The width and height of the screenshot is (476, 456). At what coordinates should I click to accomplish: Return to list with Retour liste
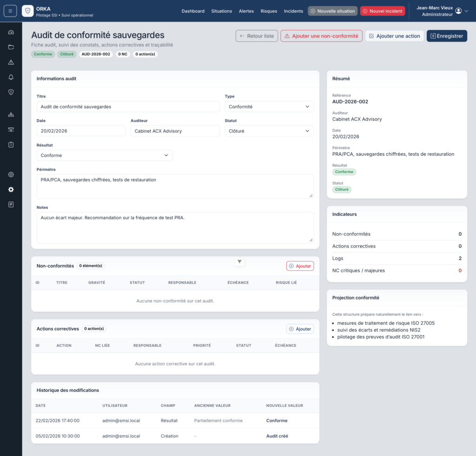(x=257, y=36)
